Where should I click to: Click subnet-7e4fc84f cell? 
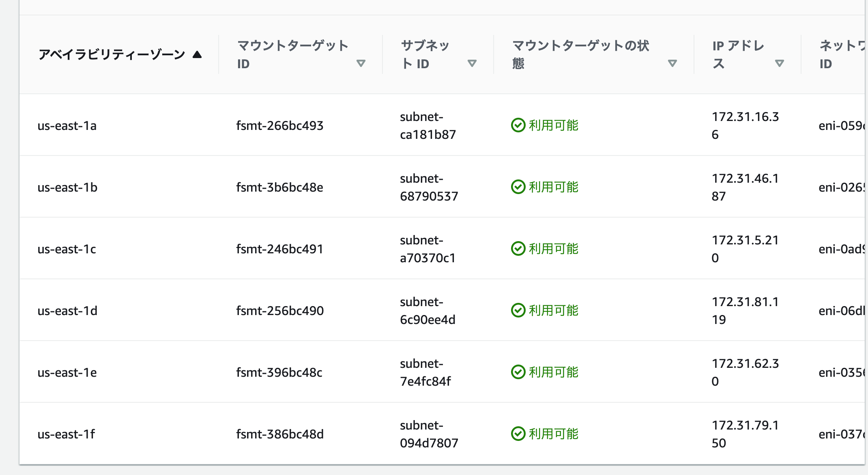pos(425,373)
